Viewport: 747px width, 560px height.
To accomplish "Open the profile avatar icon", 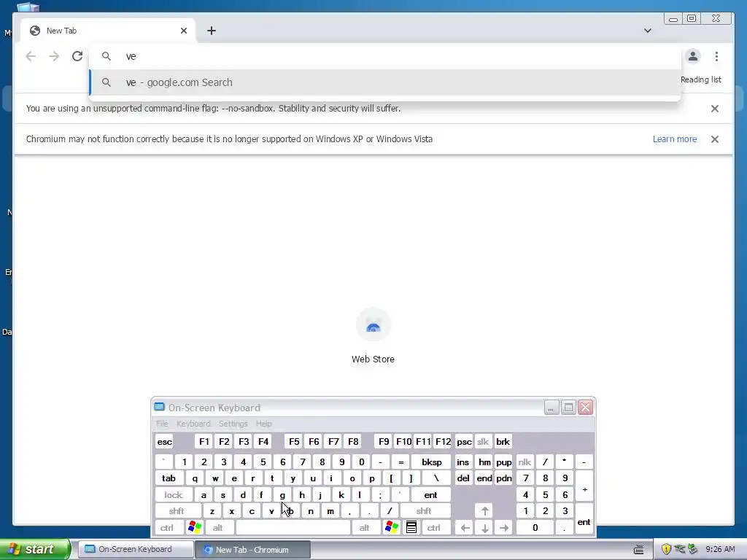I will coord(693,56).
